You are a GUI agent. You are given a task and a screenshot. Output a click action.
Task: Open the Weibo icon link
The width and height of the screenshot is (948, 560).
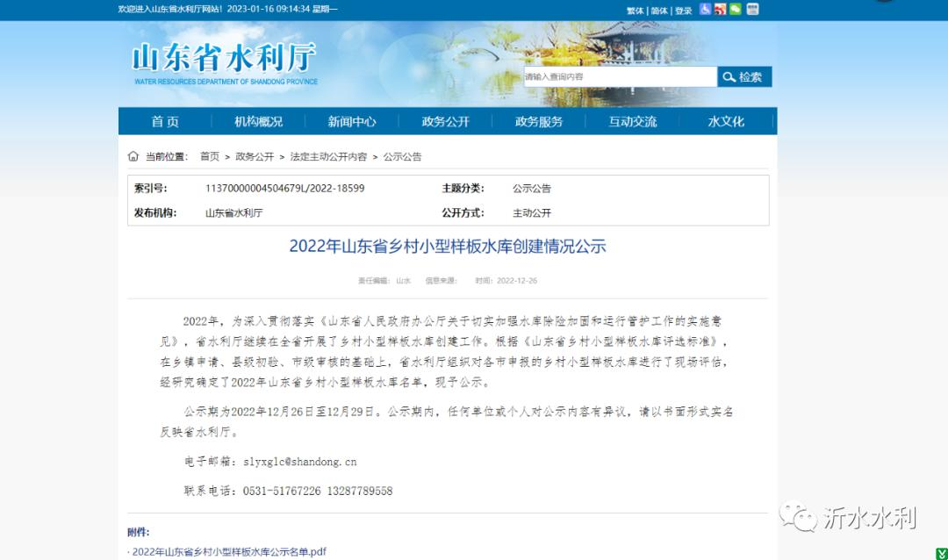coord(721,10)
